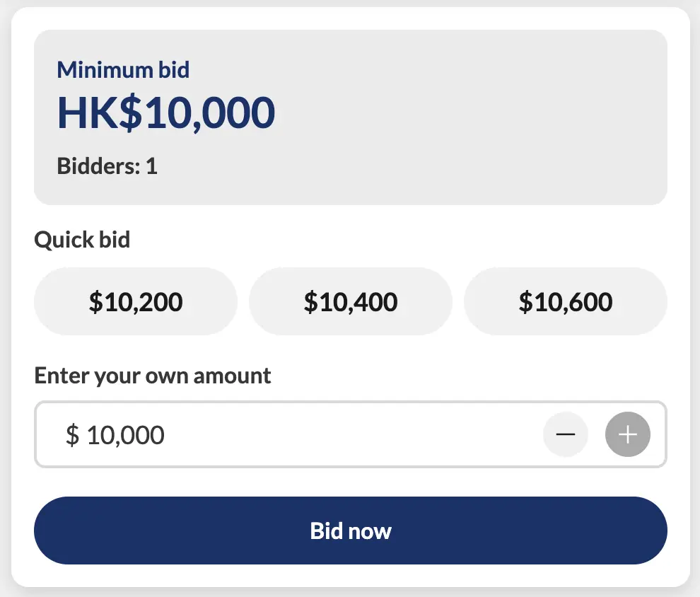Tap the last quick bid pill
The image size is (700, 597).
566,302
